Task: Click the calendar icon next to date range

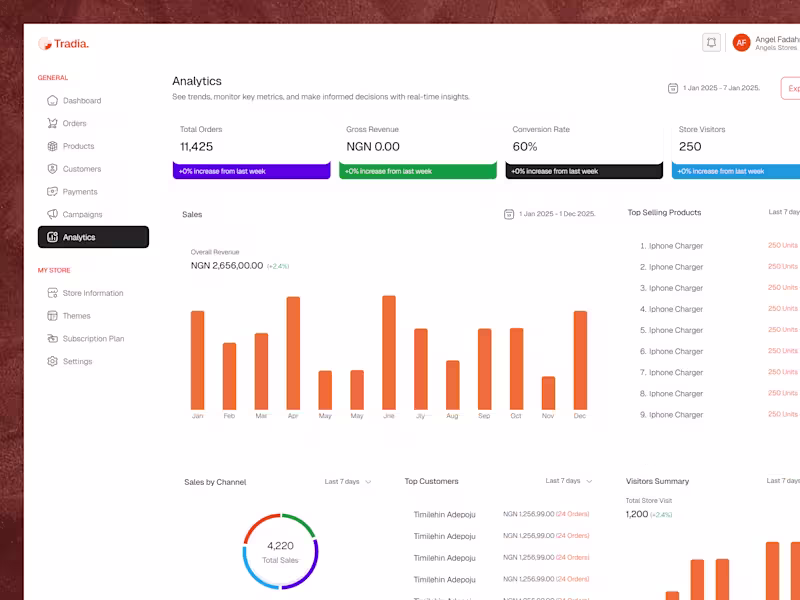Action: pos(673,88)
